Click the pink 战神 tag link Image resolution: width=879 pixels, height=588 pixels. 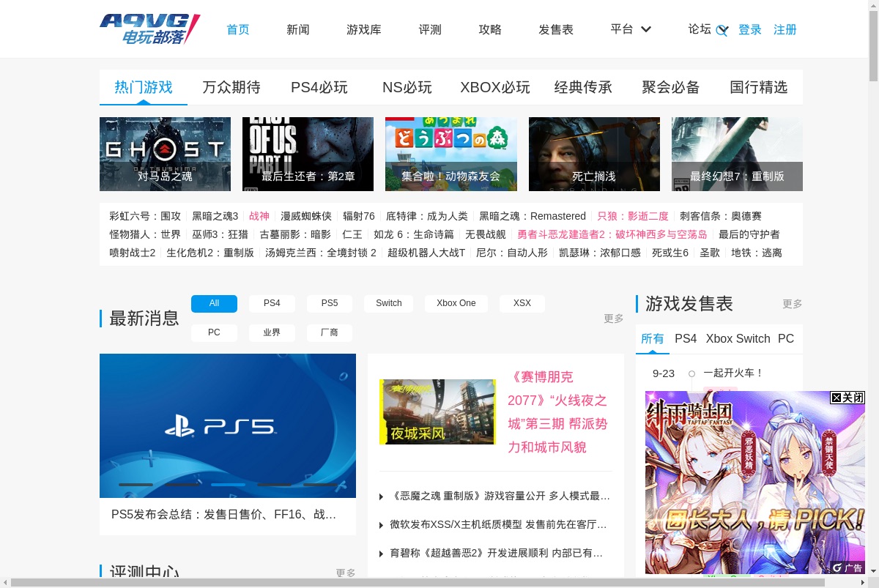pyautogui.click(x=259, y=216)
